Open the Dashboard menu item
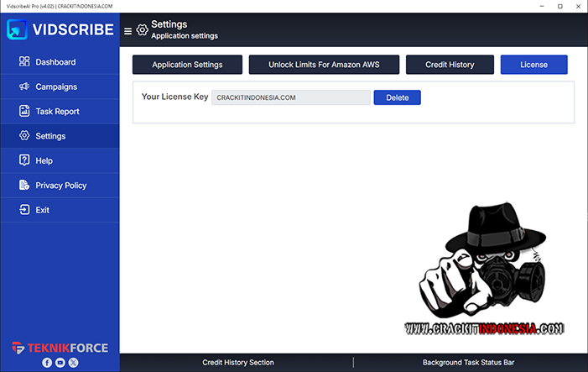588x372 pixels. [60, 62]
